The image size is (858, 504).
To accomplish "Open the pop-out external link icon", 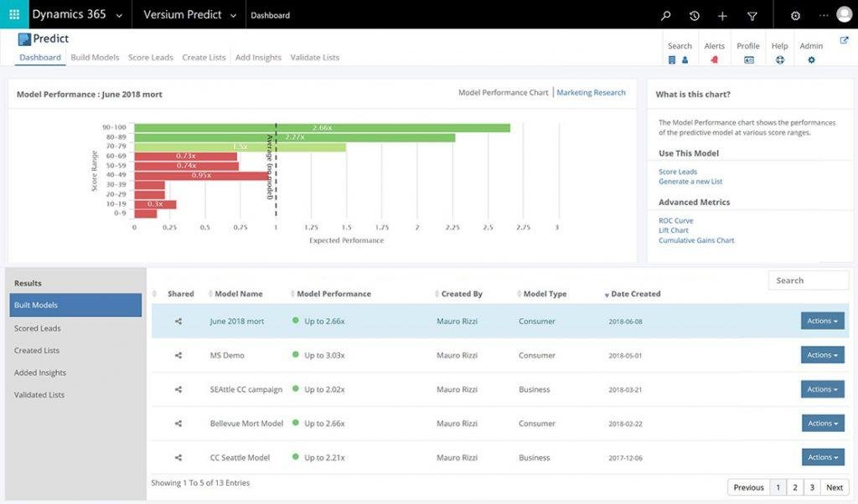I will (844, 40).
